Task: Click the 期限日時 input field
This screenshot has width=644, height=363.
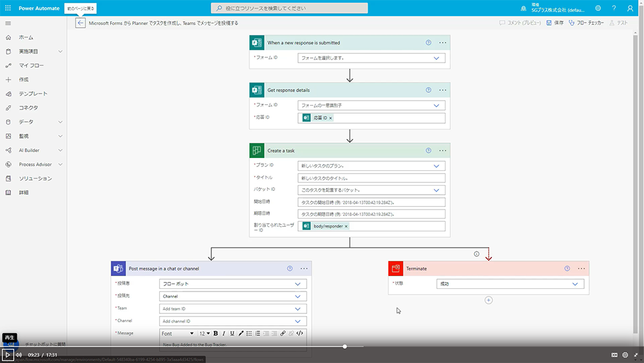Action: click(372, 214)
